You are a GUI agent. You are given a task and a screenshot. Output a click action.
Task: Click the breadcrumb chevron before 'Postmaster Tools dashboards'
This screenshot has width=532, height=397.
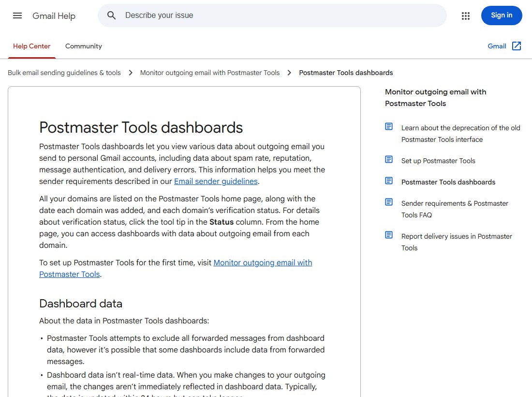pyautogui.click(x=289, y=73)
